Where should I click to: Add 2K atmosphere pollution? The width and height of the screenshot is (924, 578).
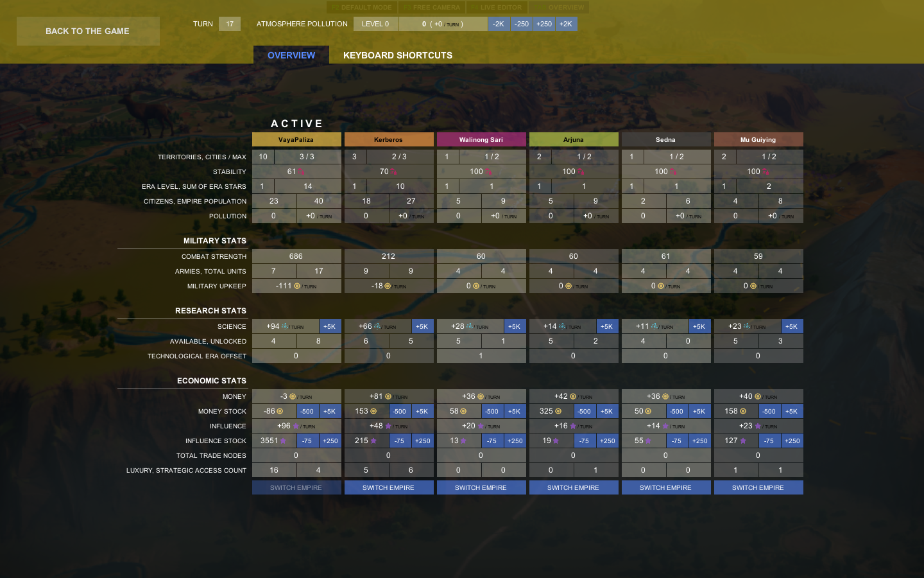pos(566,24)
